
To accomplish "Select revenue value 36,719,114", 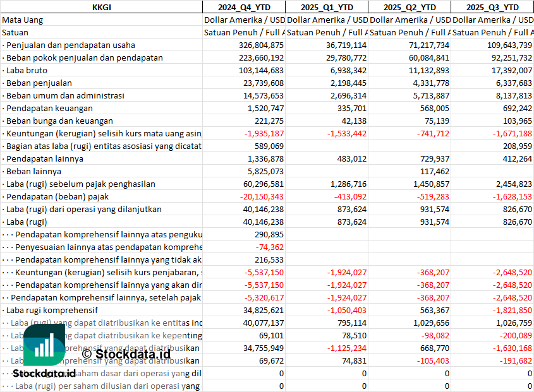I will point(346,45).
